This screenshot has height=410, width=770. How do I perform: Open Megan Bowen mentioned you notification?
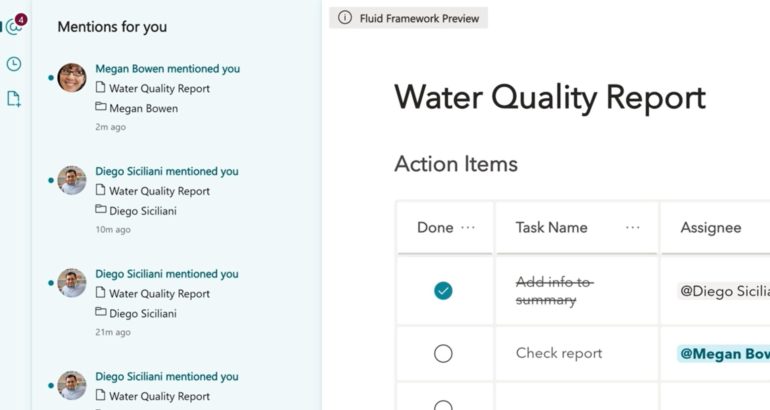(167, 69)
